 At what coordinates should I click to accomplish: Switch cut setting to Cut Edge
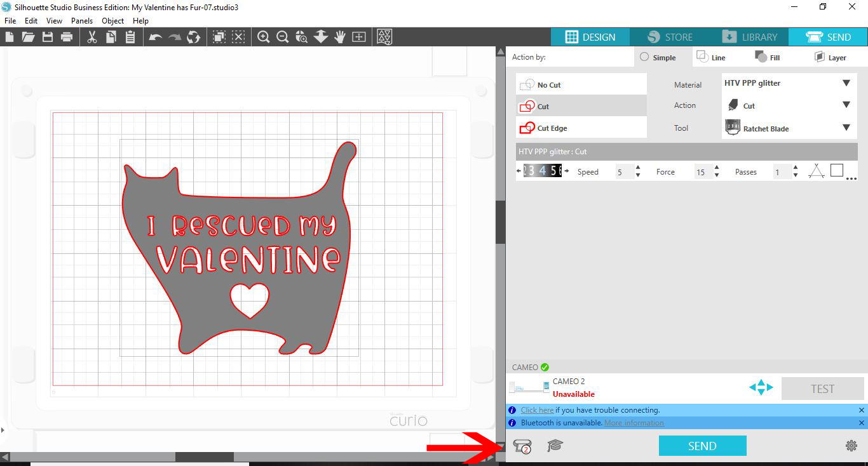(581, 126)
